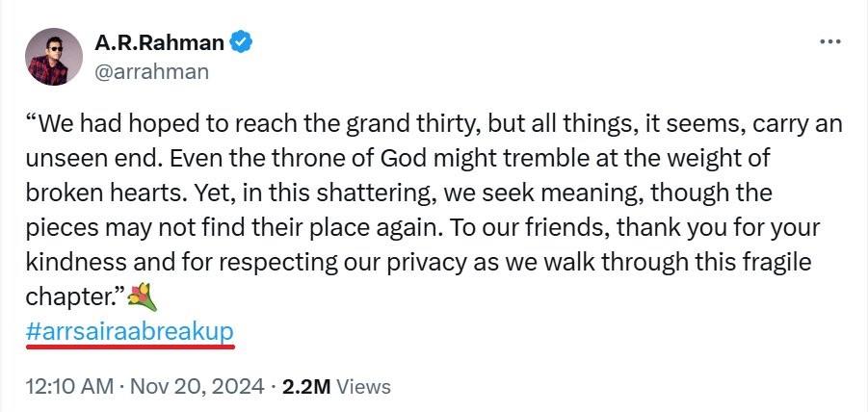
Task: Open the three-dot more options menu
Action: coord(829,42)
